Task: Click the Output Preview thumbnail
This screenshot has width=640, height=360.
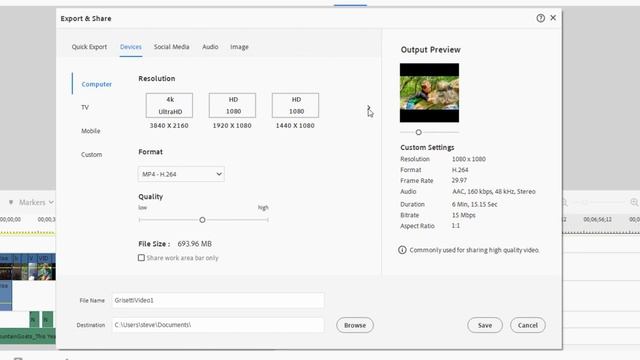Action: click(x=429, y=93)
